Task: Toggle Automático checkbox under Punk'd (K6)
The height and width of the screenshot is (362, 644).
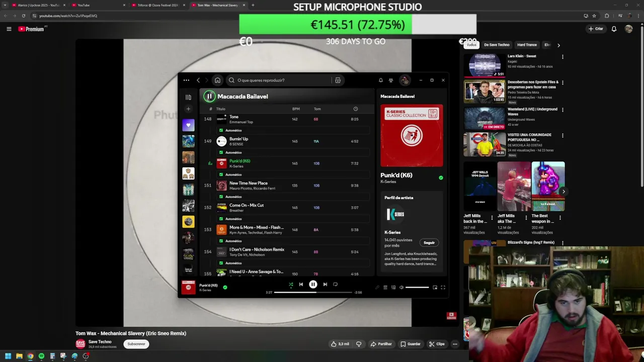Action: [221, 174]
